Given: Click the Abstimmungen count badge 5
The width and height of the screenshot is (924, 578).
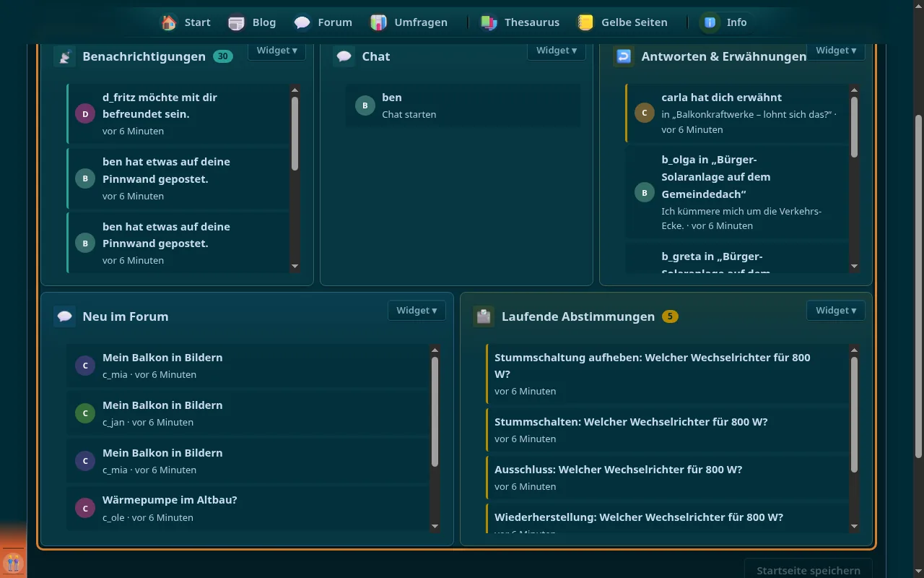Looking at the screenshot, I should coord(670,316).
